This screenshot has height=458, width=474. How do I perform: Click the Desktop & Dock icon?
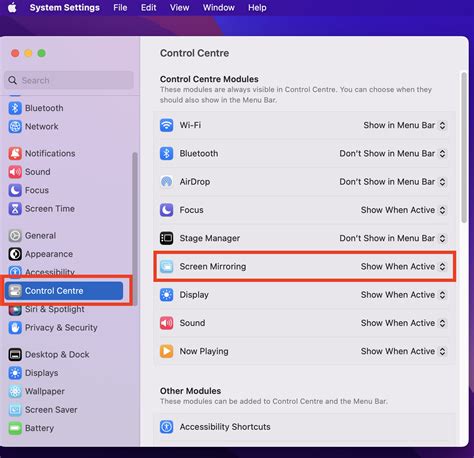[15, 355]
